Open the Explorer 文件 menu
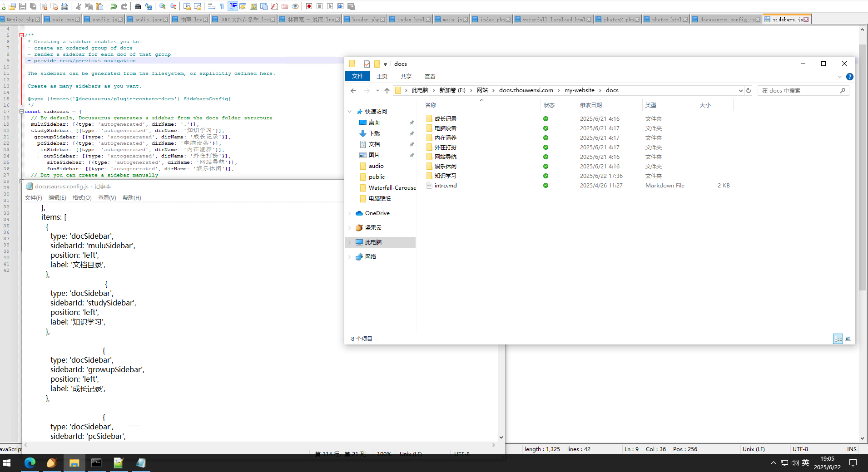The width and height of the screenshot is (868, 472). (x=357, y=76)
